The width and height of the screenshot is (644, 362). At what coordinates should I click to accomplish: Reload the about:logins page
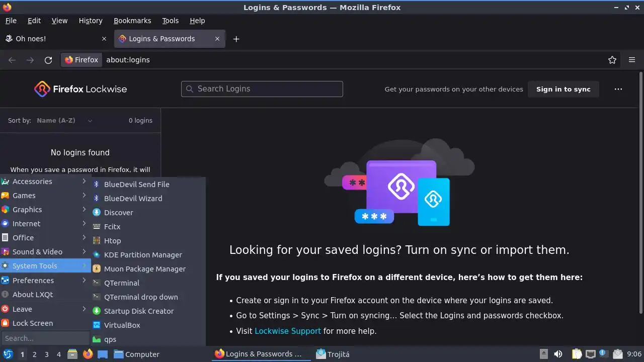(48, 60)
